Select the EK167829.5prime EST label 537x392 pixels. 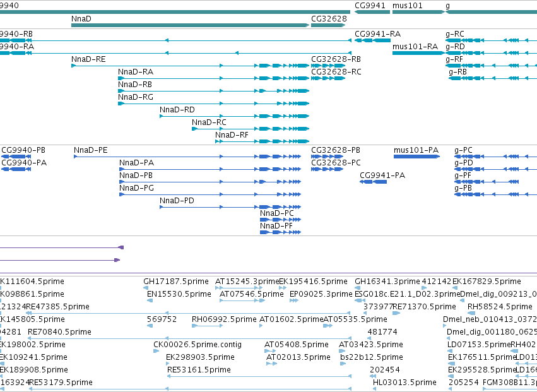coord(487,282)
